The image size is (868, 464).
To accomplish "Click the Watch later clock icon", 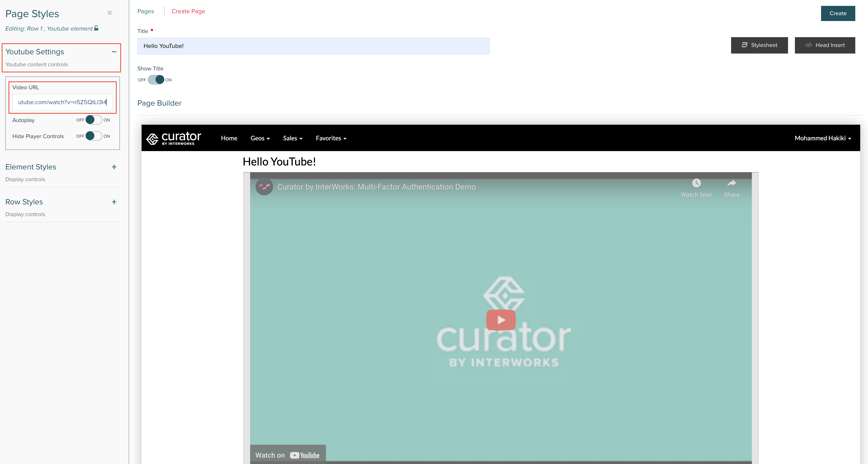I will click(696, 183).
